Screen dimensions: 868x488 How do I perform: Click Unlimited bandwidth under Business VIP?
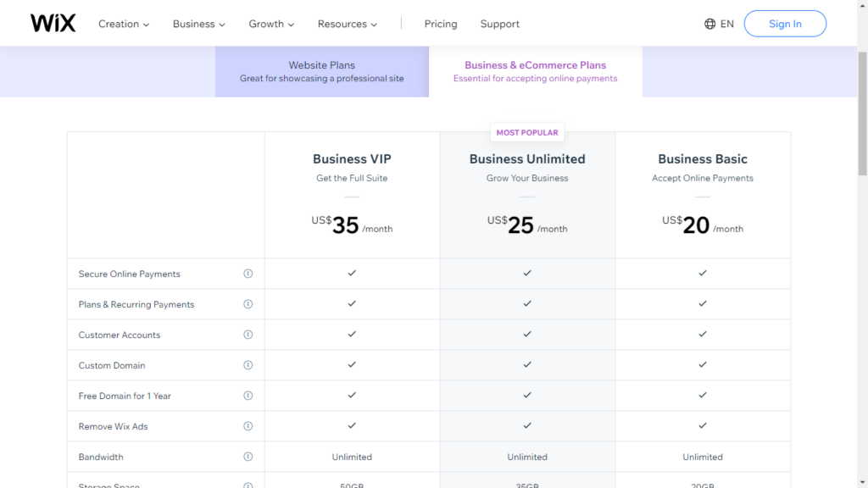[x=352, y=457]
